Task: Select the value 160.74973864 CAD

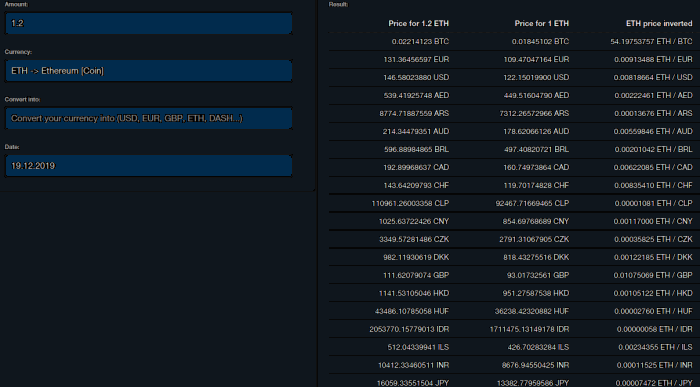Action: click(x=536, y=167)
